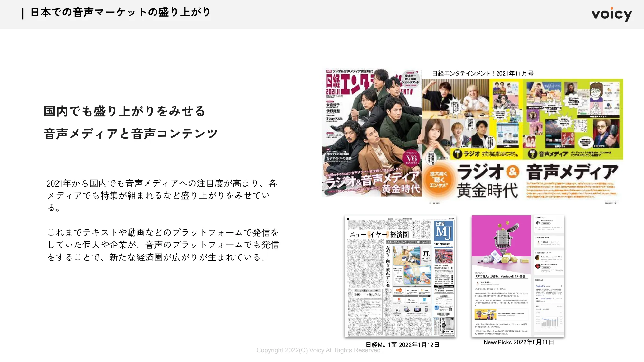644x362 pixels.
Task: Click the heading 音声メディアと音声コンテンツ
Action: tap(131, 134)
